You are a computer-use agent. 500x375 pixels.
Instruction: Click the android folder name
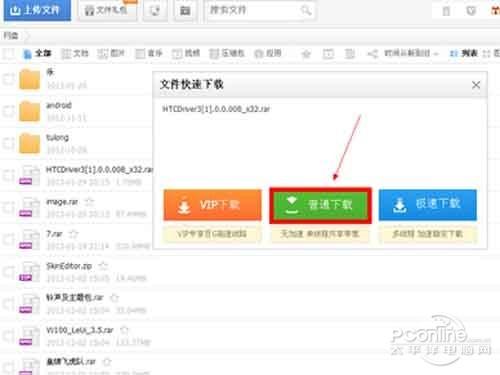point(59,105)
